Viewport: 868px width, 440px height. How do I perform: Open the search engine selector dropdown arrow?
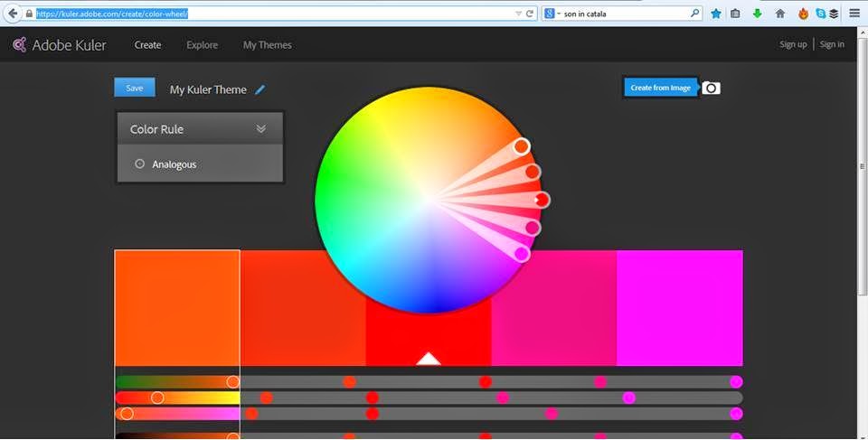click(x=559, y=14)
